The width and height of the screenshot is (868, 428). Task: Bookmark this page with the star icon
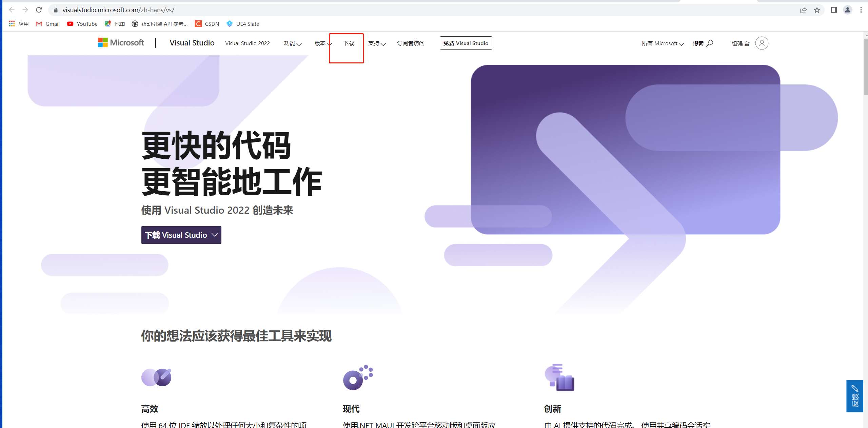(x=817, y=10)
